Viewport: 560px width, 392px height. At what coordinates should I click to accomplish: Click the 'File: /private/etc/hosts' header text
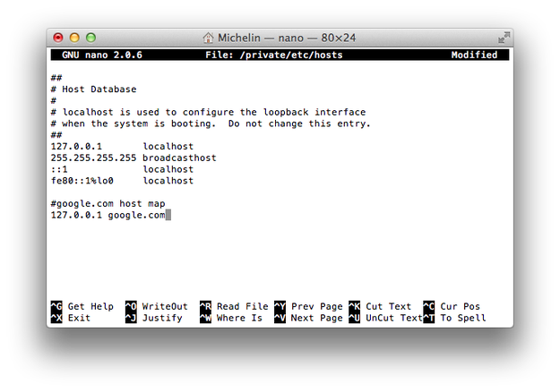(274, 55)
